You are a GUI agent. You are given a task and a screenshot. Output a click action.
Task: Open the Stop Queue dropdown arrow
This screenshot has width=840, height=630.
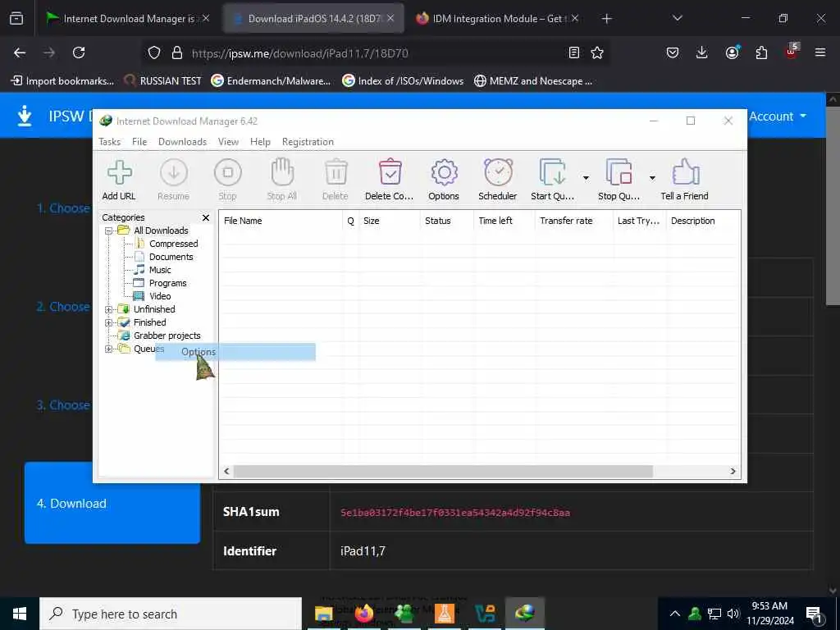tap(652, 178)
